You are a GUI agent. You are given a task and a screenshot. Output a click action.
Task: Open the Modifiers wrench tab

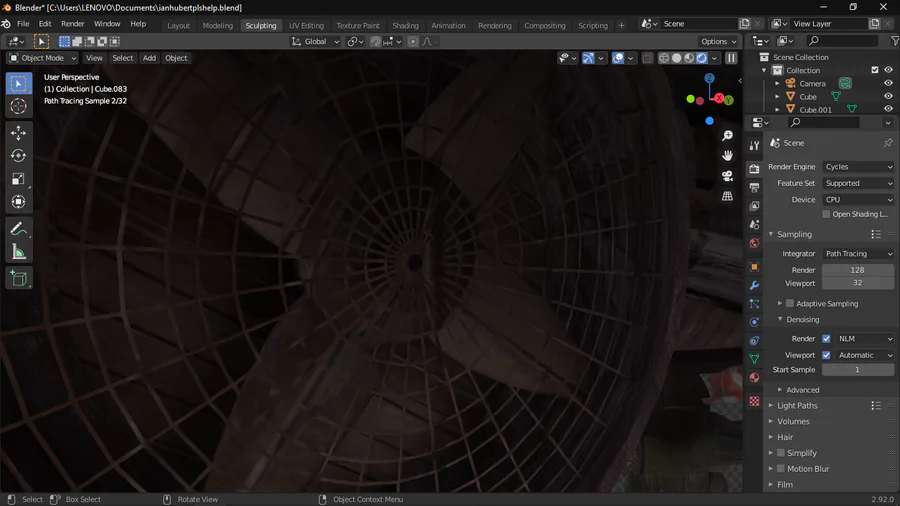754,285
